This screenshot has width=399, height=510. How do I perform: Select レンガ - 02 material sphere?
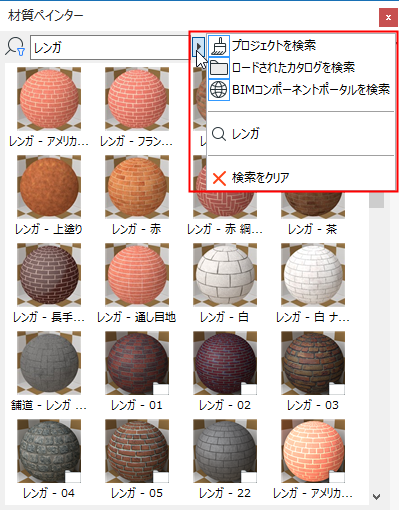(225, 363)
